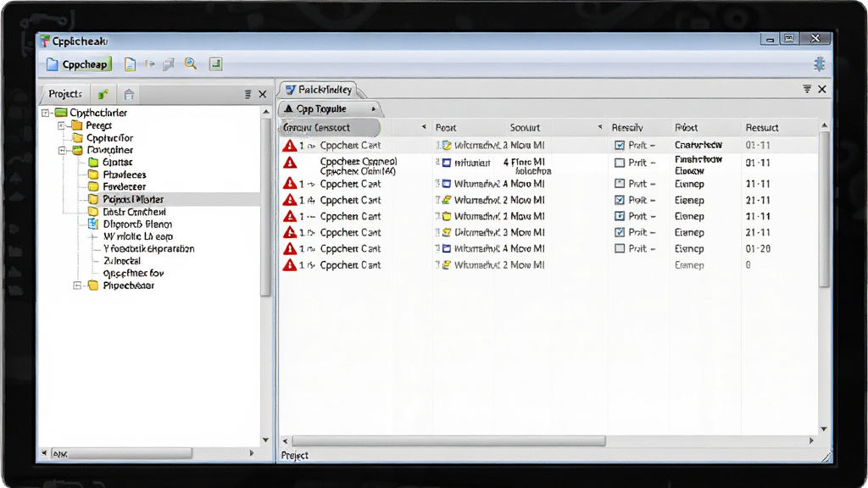Click the green square toolbar icon
This screenshot has width=868, height=488.
coord(216,64)
